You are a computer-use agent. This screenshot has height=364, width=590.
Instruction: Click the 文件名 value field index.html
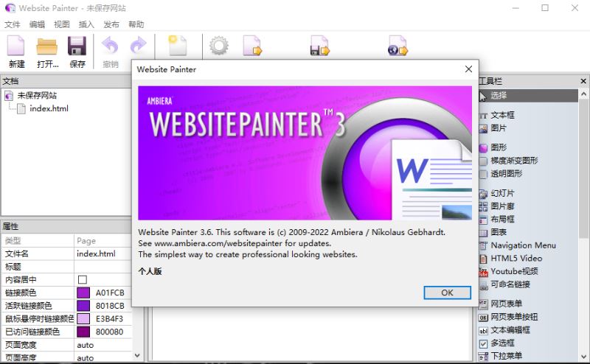(x=103, y=253)
